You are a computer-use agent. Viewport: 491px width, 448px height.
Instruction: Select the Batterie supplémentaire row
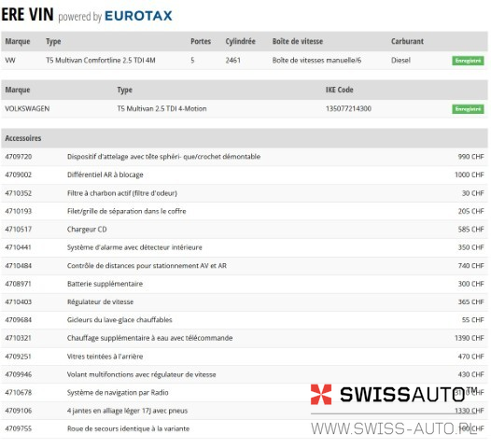coord(245,284)
